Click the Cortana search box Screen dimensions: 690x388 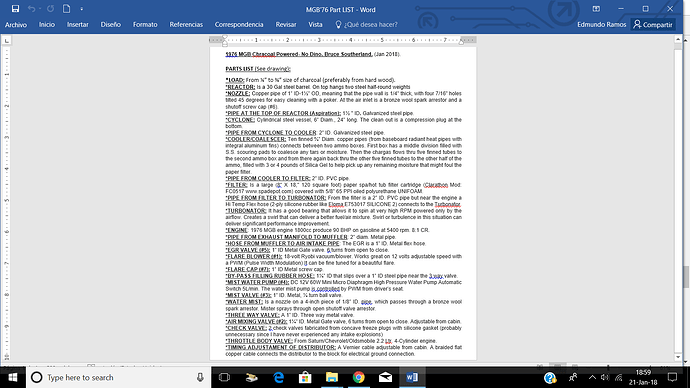pyautogui.click(x=119, y=377)
